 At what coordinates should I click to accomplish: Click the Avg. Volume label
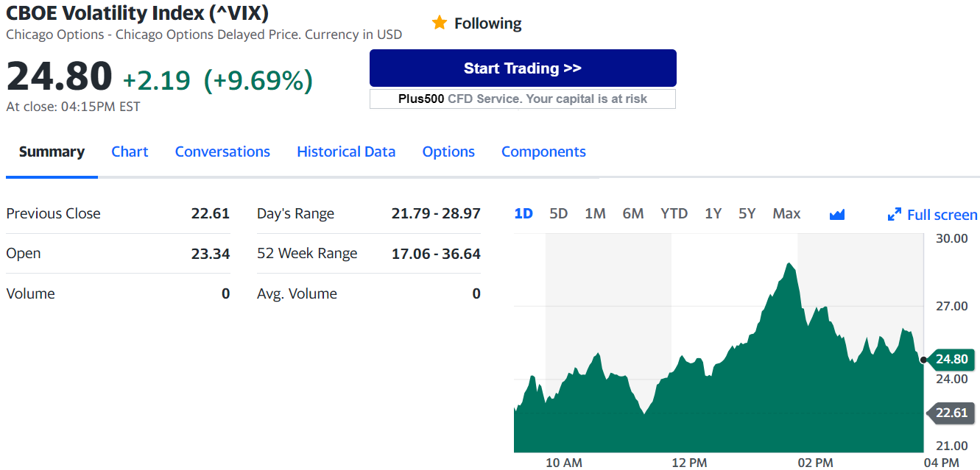click(x=297, y=293)
